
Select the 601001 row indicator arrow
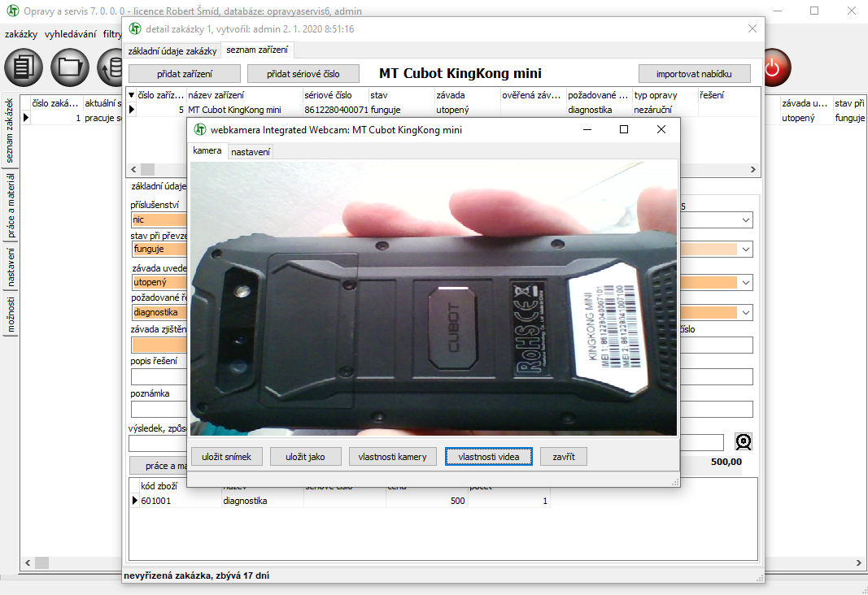(x=134, y=501)
